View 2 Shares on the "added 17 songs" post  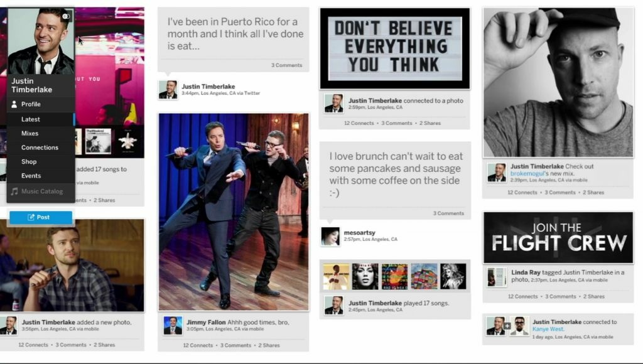pyautogui.click(x=105, y=200)
